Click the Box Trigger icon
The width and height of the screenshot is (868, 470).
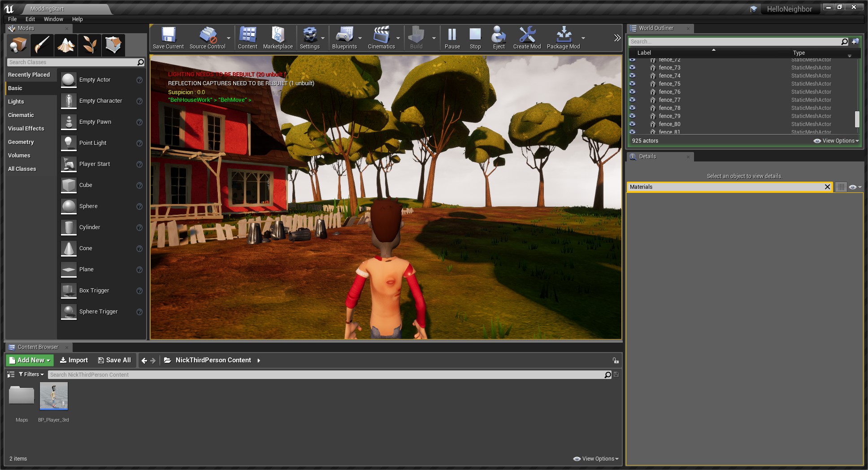69,291
